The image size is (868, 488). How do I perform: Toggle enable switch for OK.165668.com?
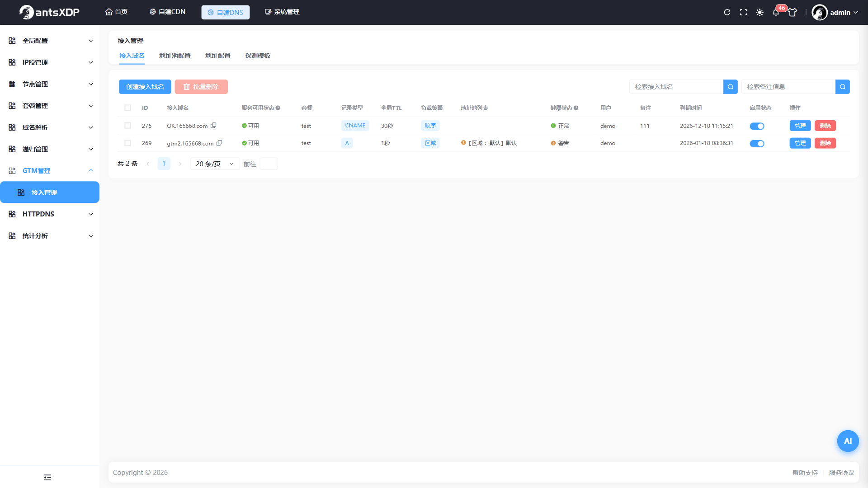click(x=757, y=126)
